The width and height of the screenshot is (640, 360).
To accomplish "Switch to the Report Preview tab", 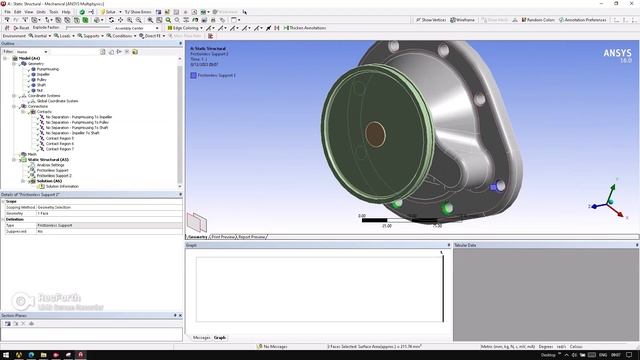I will pos(252,237).
